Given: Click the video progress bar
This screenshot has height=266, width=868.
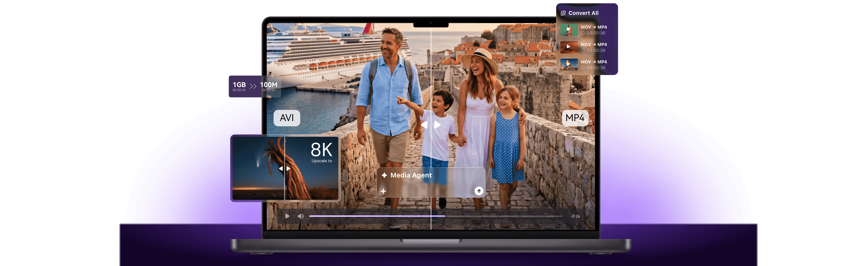Looking at the screenshot, I should pos(435,216).
